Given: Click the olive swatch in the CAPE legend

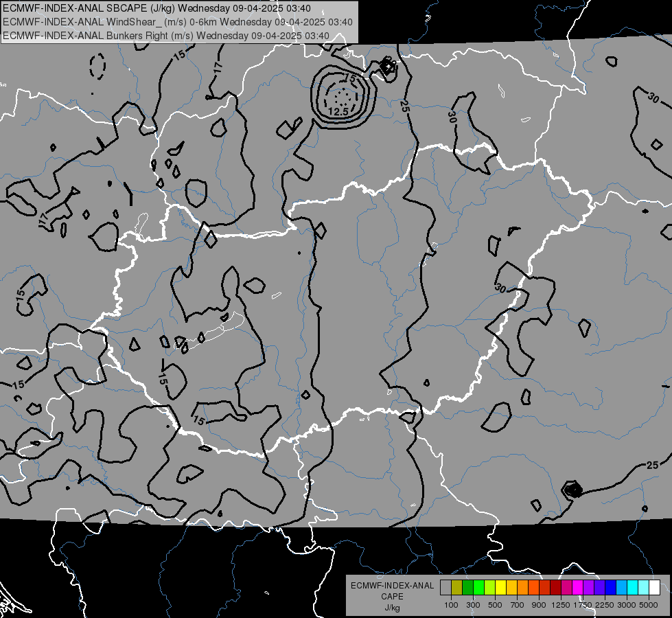Looking at the screenshot, I should tap(457, 587).
